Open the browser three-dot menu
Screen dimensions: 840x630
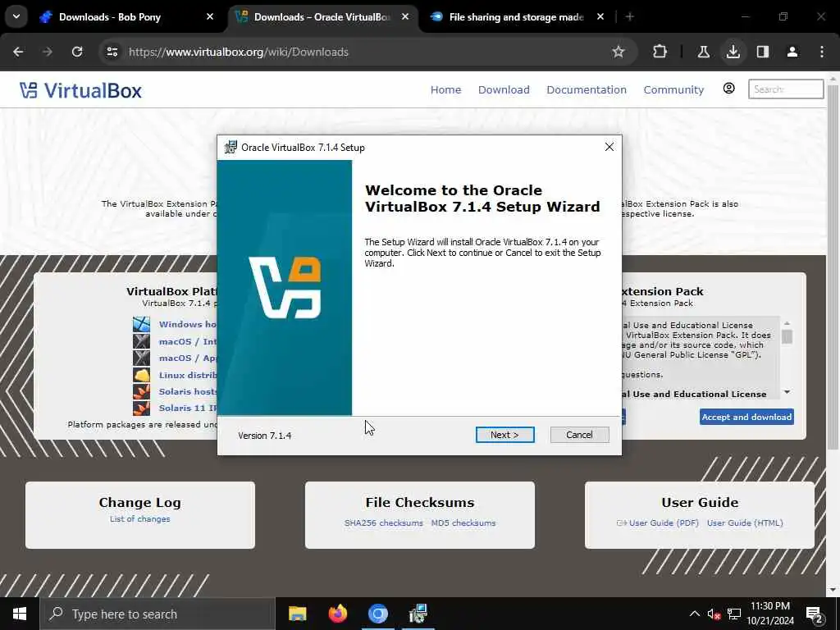(822, 52)
